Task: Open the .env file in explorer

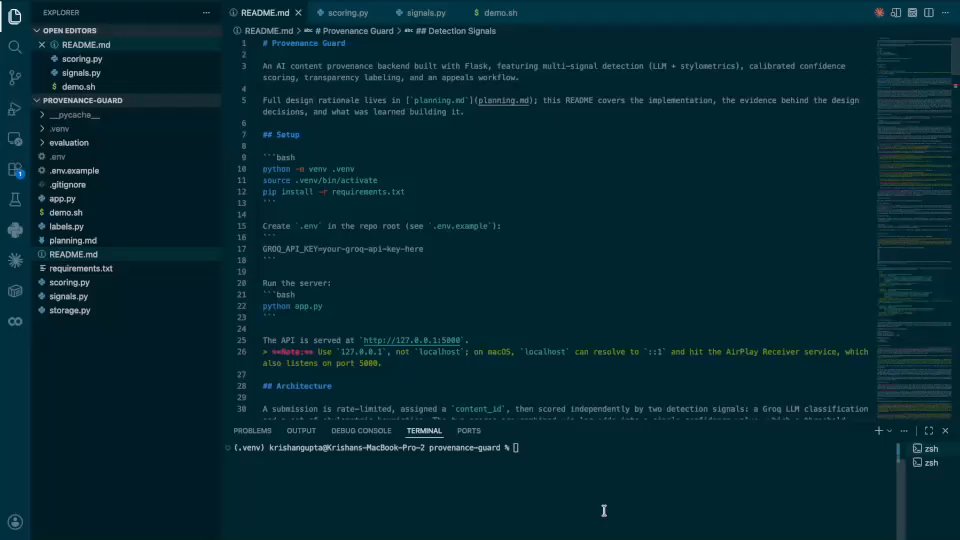Action: (x=57, y=157)
